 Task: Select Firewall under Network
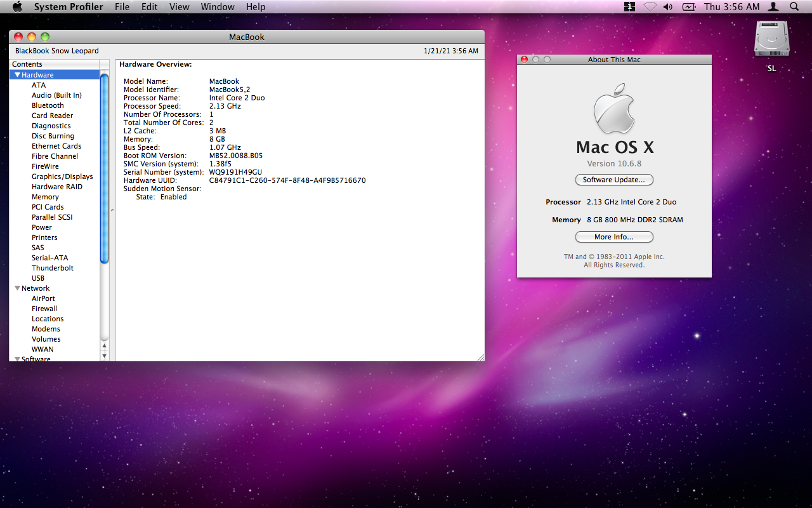pos(44,309)
